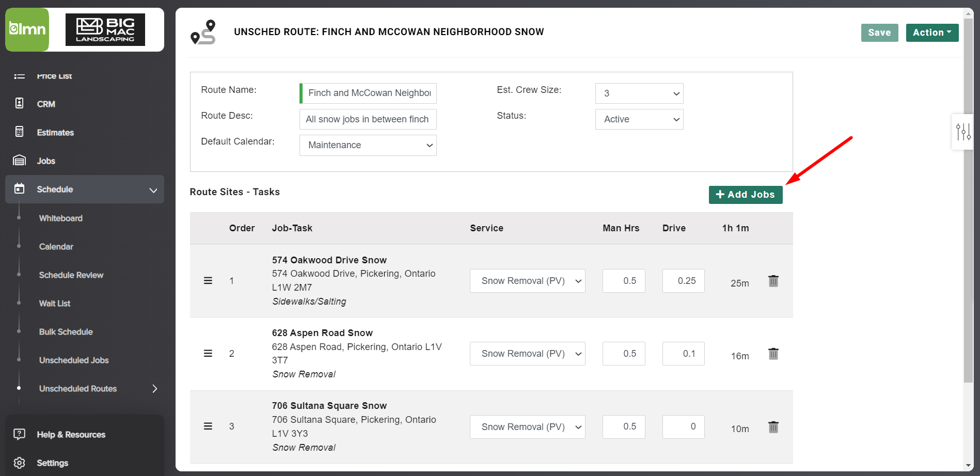Screen dimensions: 980x476
Task: Click the drag handle for 706 Sultana Square row
Action: 208,426
